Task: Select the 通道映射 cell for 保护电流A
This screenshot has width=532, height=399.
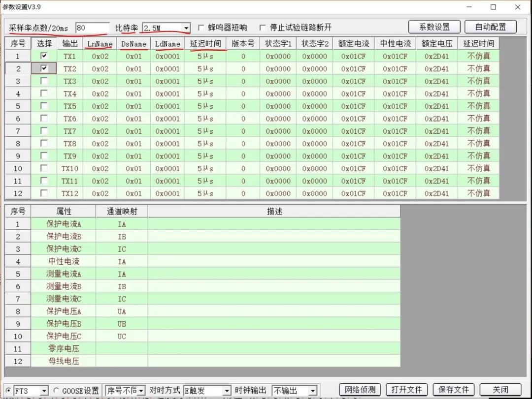Action: click(x=122, y=224)
